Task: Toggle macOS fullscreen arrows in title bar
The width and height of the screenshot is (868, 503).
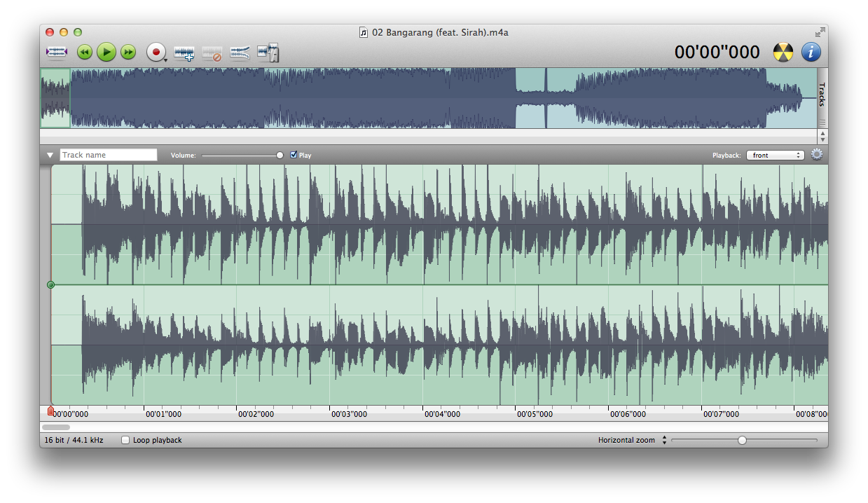Action: click(x=820, y=32)
